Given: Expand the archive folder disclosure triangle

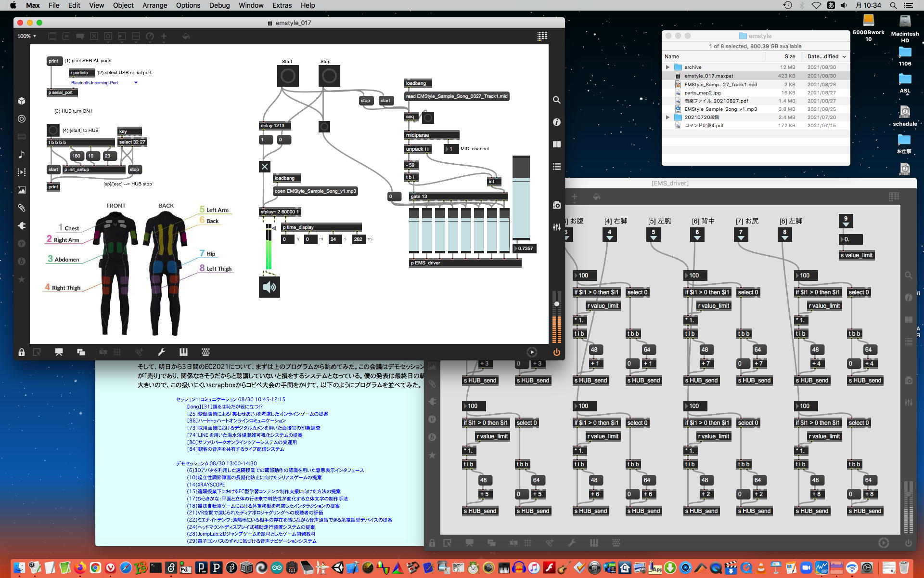Looking at the screenshot, I should [667, 67].
